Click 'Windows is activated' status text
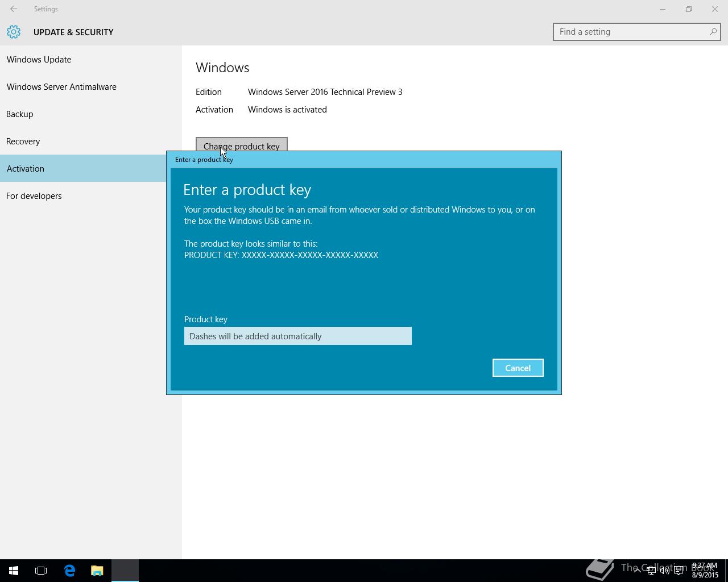The height and width of the screenshot is (582, 728). coord(287,110)
